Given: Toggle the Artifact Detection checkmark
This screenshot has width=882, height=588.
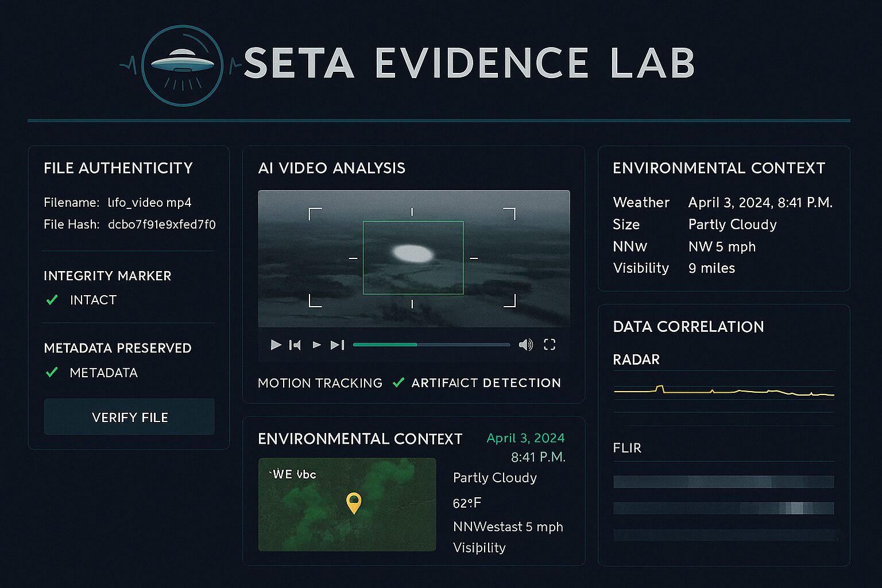Looking at the screenshot, I should [399, 383].
